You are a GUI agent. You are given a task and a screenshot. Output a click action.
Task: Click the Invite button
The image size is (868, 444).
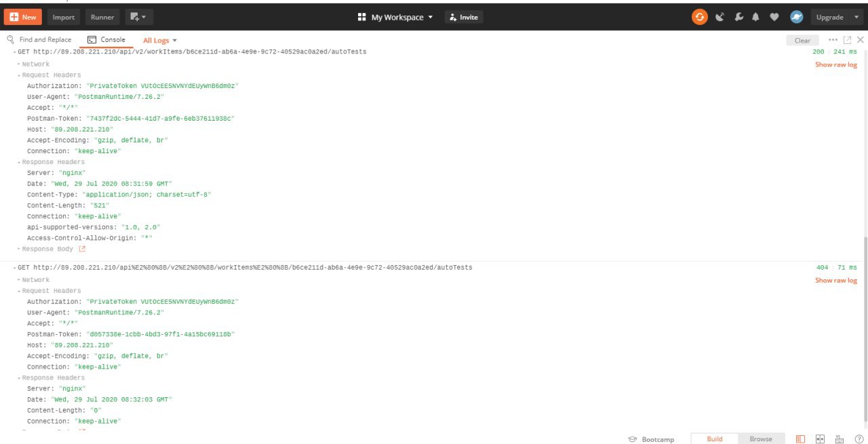pyautogui.click(x=464, y=17)
